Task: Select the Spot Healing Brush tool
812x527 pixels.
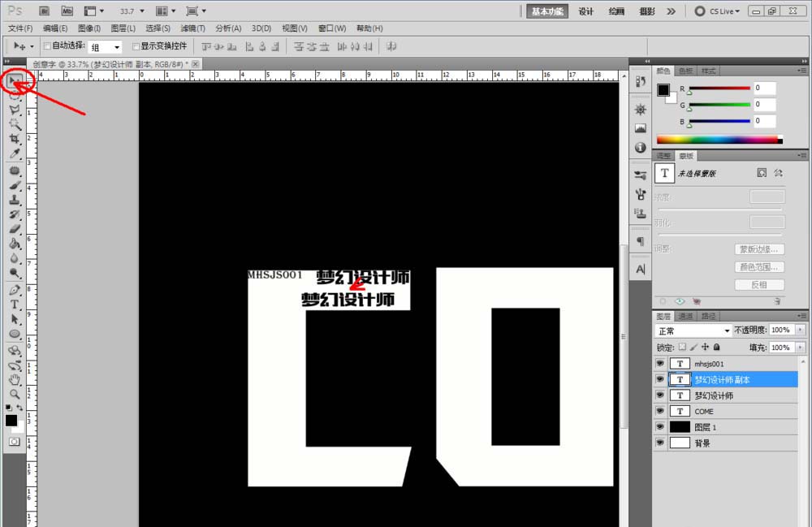Action: pyautogui.click(x=15, y=171)
